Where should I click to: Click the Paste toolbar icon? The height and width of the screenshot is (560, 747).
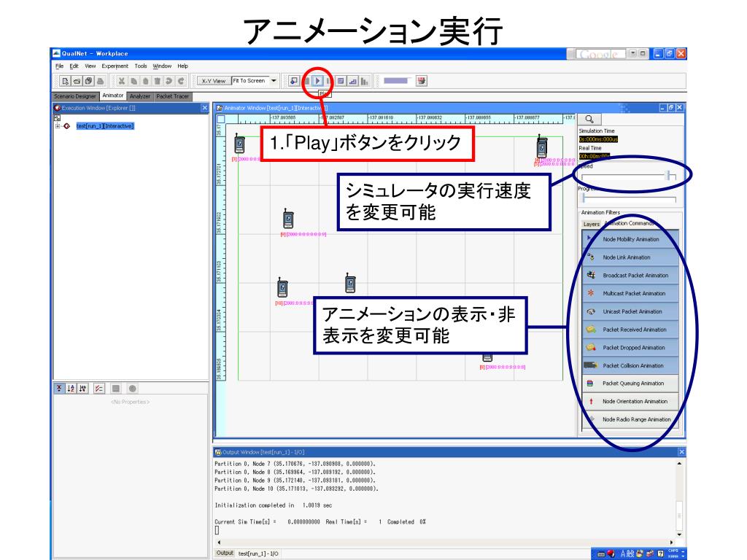[x=146, y=81]
